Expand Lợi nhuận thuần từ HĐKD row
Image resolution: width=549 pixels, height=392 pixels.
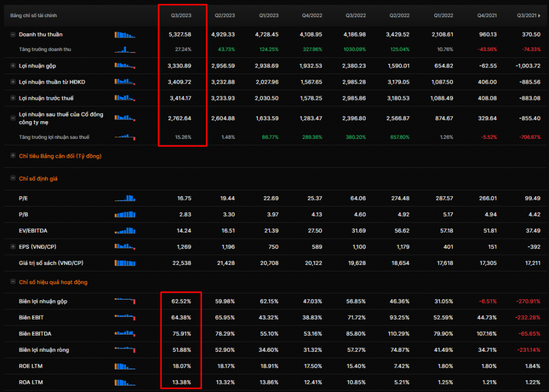pos(12,82)
